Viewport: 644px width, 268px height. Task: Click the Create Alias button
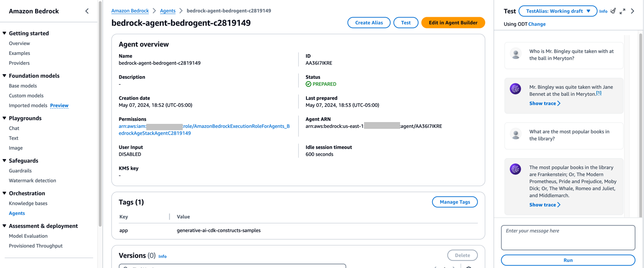coord(369,23)
